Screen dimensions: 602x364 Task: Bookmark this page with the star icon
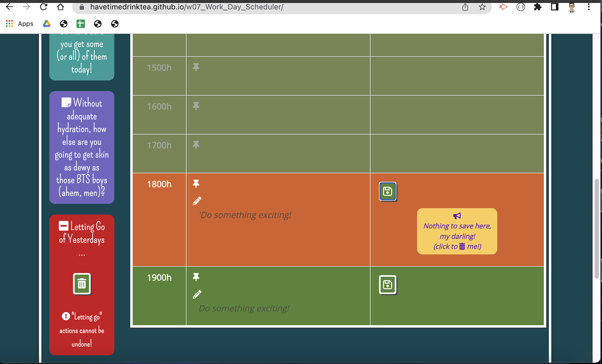(482, 7)
